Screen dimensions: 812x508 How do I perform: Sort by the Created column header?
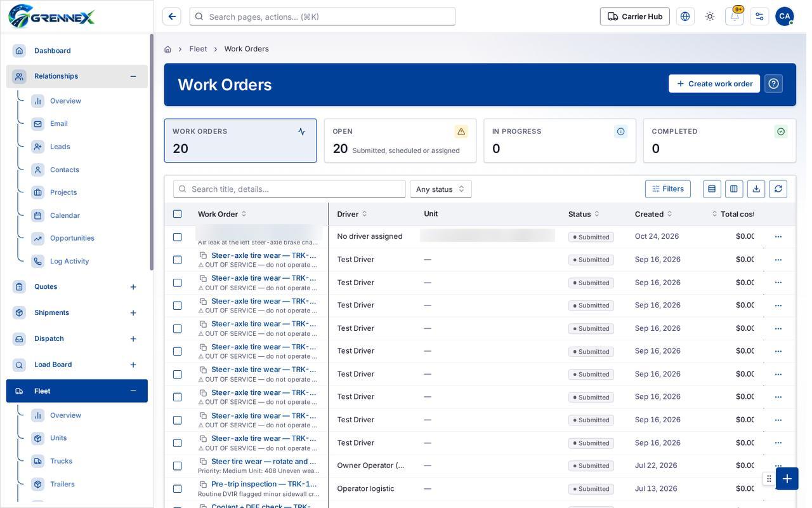pos(653,214)
